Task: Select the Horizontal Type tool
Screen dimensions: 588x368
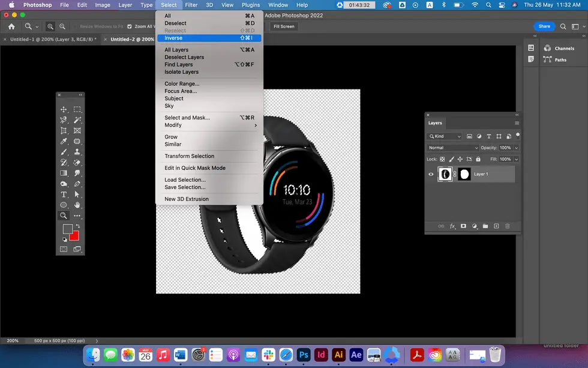Action: pyautogui.click(x=64, y=195)
